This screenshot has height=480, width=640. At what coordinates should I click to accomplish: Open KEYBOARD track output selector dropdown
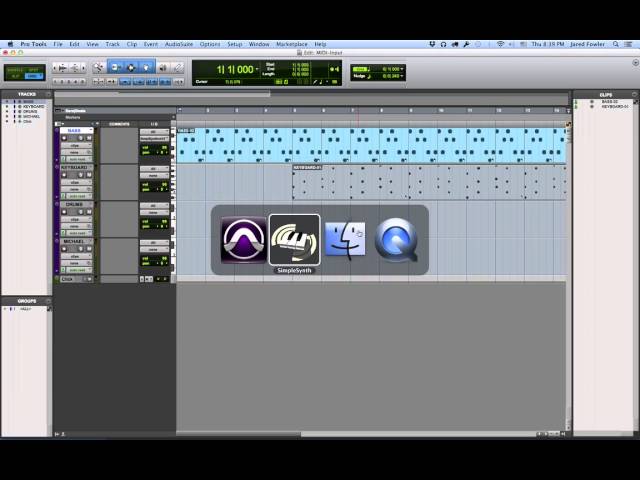coord(154,176)
